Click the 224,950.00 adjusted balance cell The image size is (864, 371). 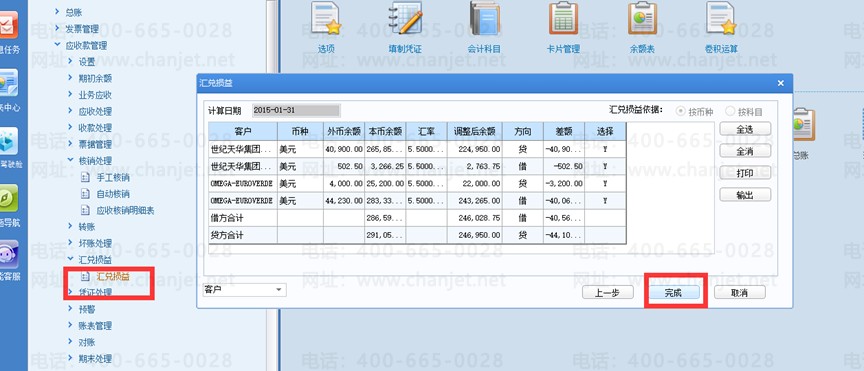pos(474,149)
